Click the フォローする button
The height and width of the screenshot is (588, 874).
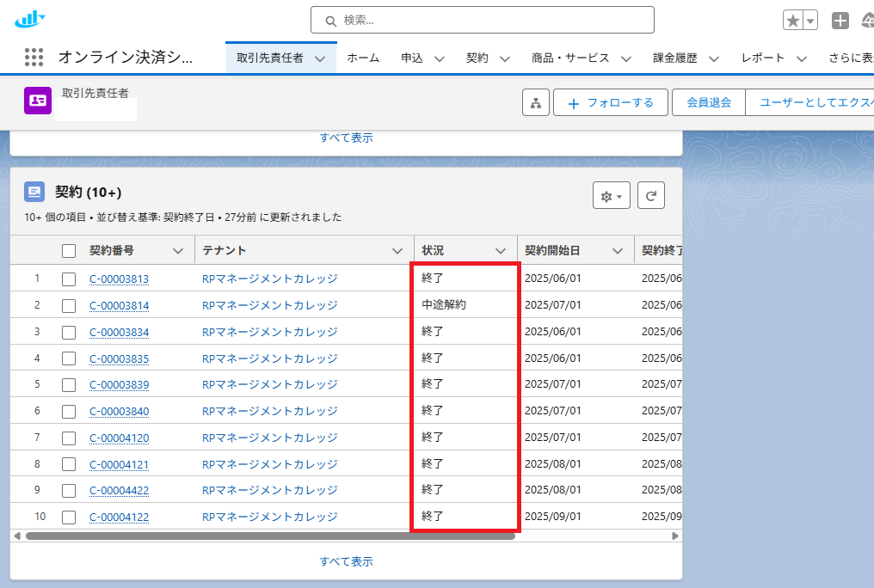pos(610,103)
